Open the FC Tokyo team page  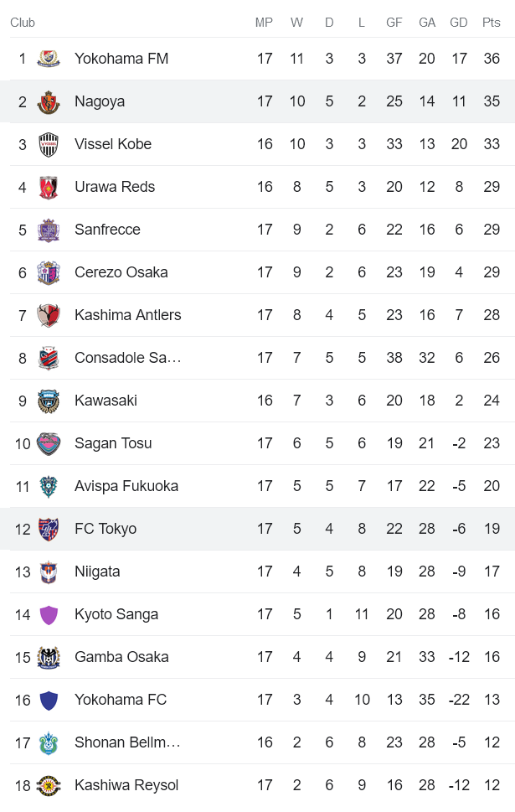[x=106, y=529]
